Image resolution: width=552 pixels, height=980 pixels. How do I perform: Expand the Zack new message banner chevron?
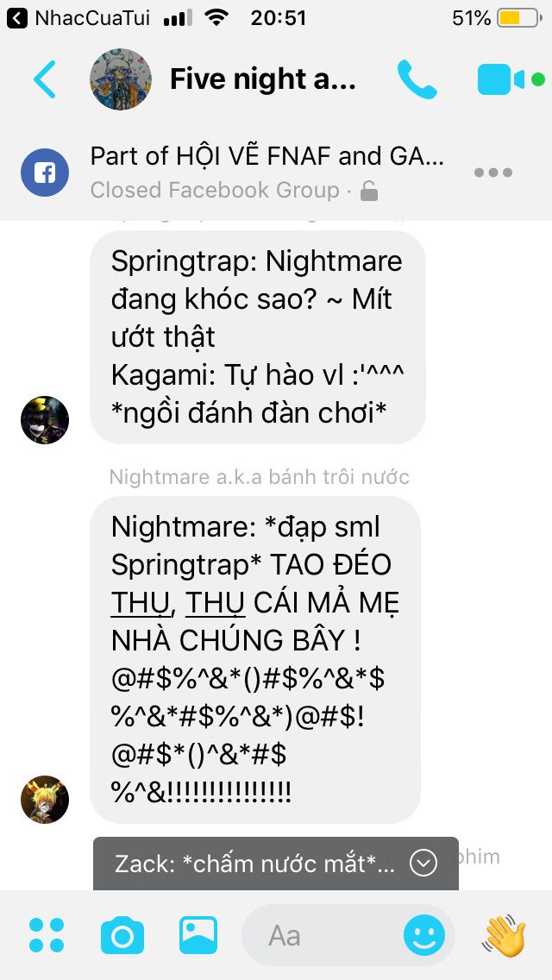point(423,864)
